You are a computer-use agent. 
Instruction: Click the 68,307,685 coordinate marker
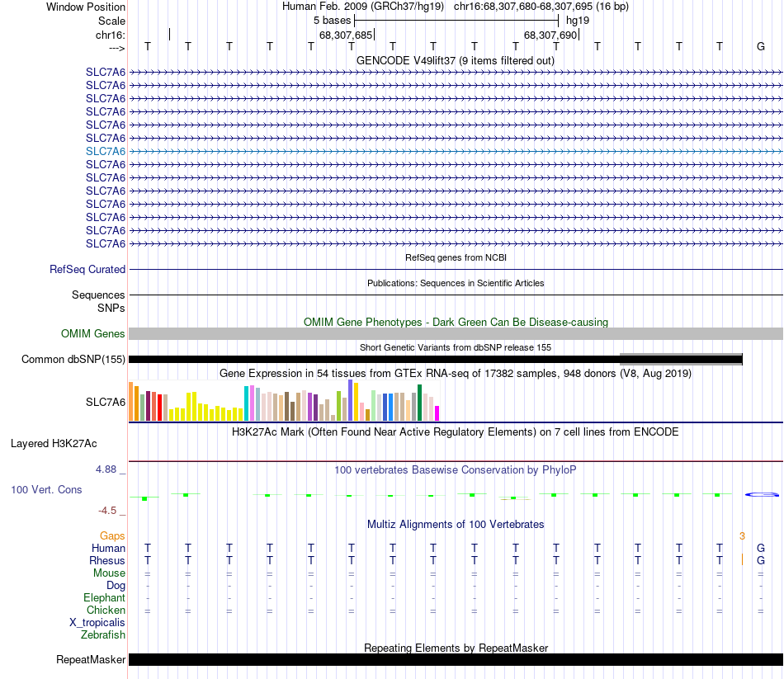coord(347,35)
